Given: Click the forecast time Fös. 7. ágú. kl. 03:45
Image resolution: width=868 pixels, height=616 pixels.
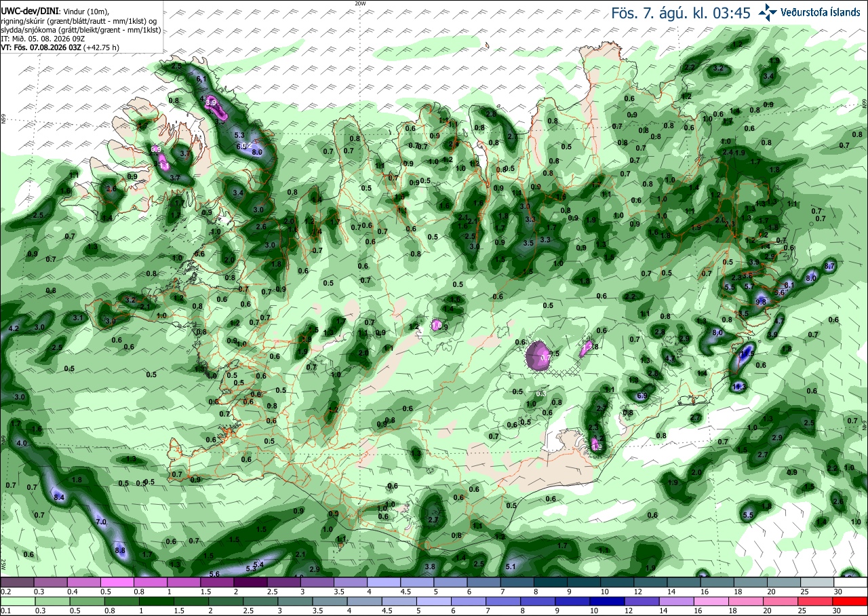Looking at the screenshot, I should (681, 12).
